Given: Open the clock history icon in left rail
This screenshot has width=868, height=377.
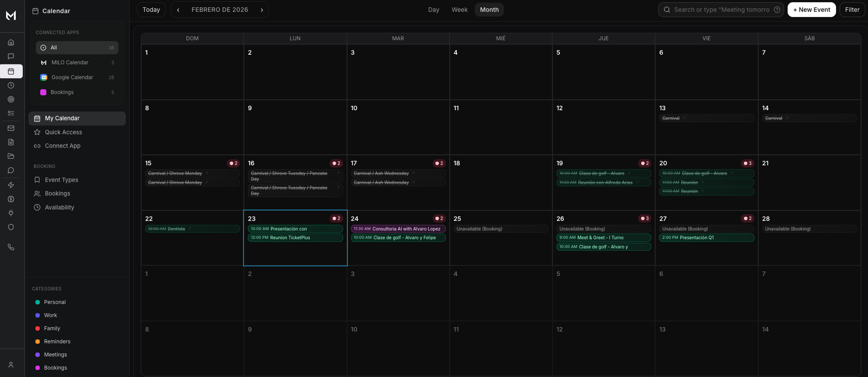Looking at the screenshot, I should coord(11,85).
